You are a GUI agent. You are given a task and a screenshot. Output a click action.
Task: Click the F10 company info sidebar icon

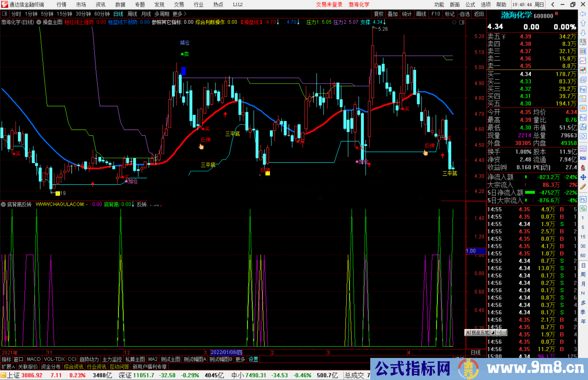pyautogui.click(x=583, y=89)
